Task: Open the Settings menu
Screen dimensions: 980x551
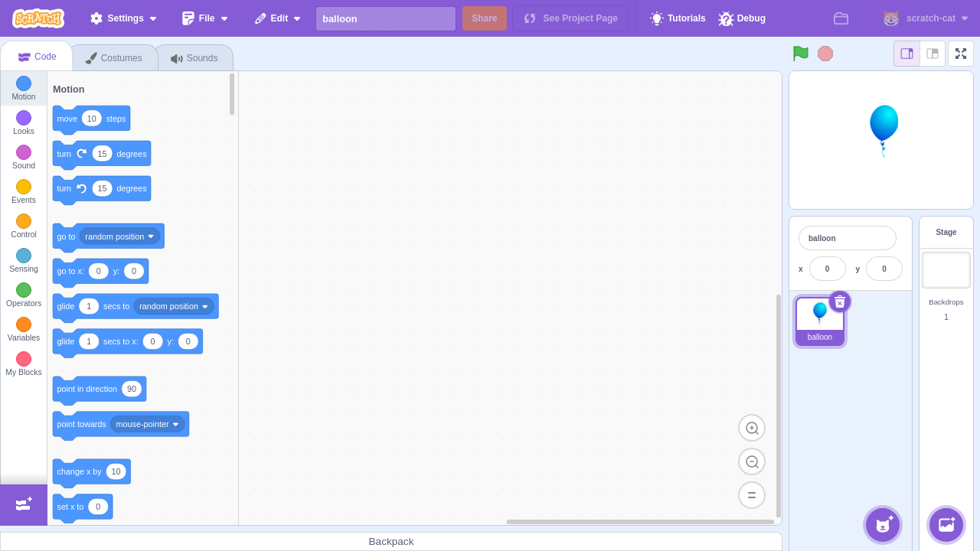Action: point(123,18)
